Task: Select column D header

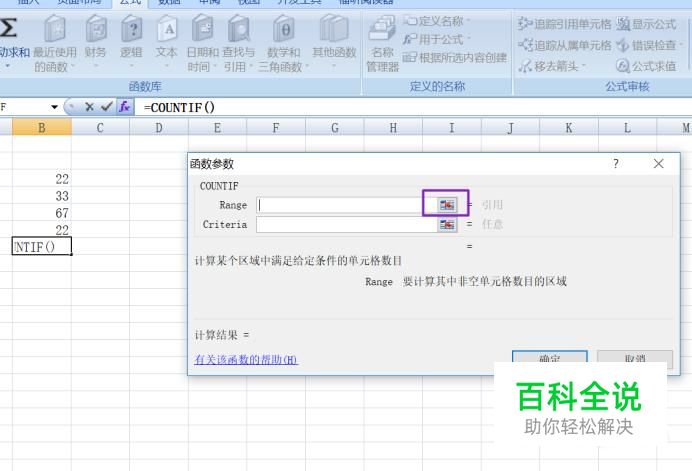Action: click(159, 128)
